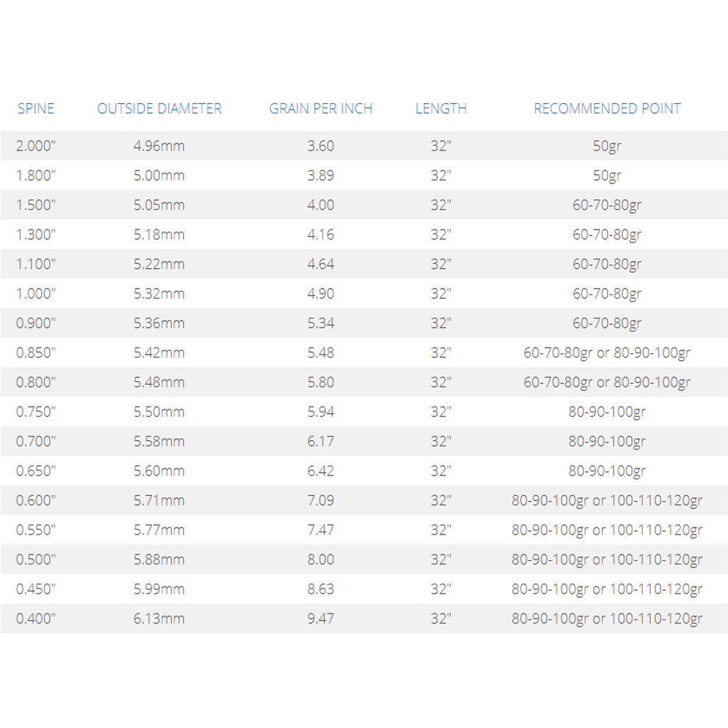728x728 pixels.
Task: Select the 1.500" spine cell
Action: click(36, 205)
